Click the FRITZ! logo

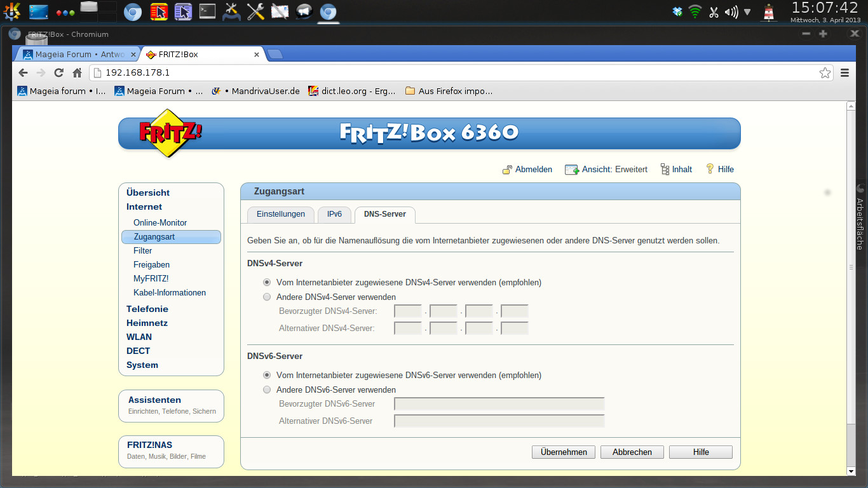tap(170, 133)
